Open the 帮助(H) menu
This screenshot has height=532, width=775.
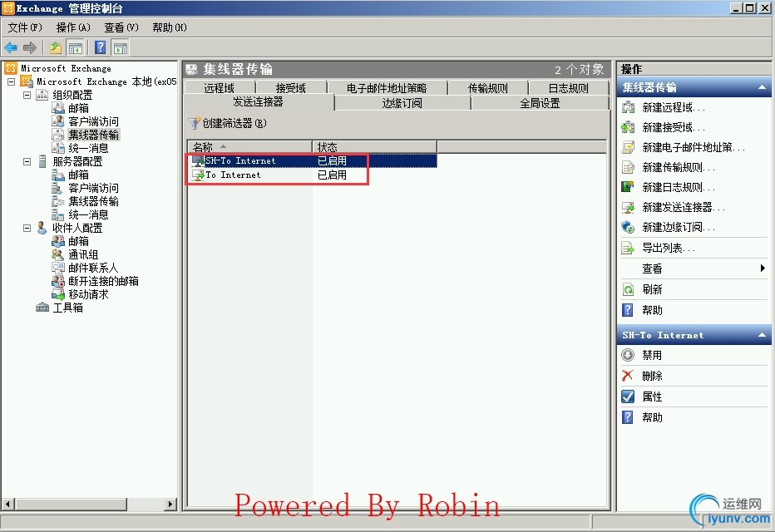point(170,27)
